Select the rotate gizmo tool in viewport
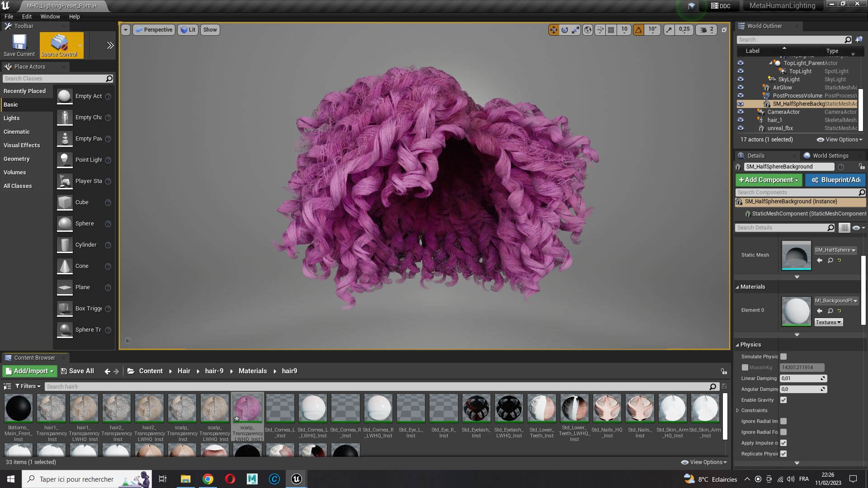This screenshot has width=868, height=488. 565,30
